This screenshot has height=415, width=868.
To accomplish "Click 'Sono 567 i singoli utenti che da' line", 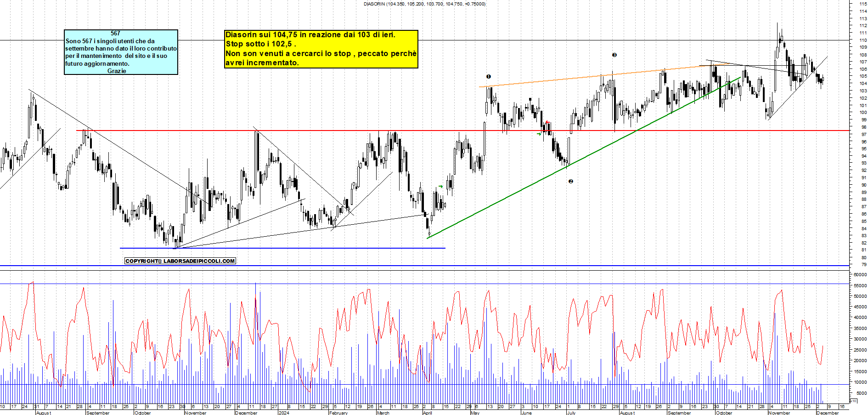I will [110, 41].
